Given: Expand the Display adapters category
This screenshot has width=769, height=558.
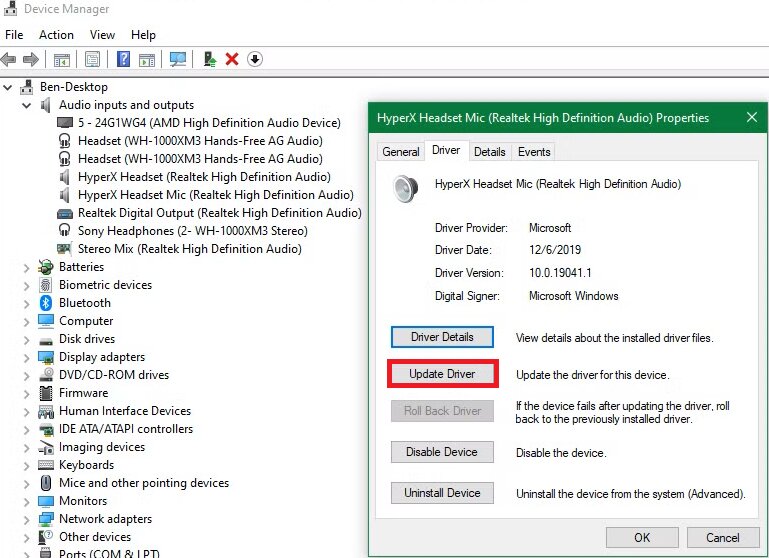Looking at the screenshot, I should pyautogui.click(x=26, y=358).
